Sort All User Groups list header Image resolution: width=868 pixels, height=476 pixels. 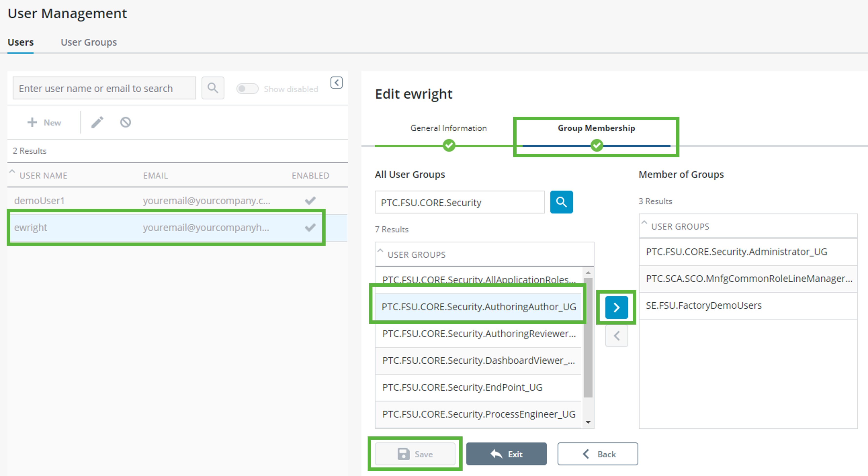tap(416, 255)
